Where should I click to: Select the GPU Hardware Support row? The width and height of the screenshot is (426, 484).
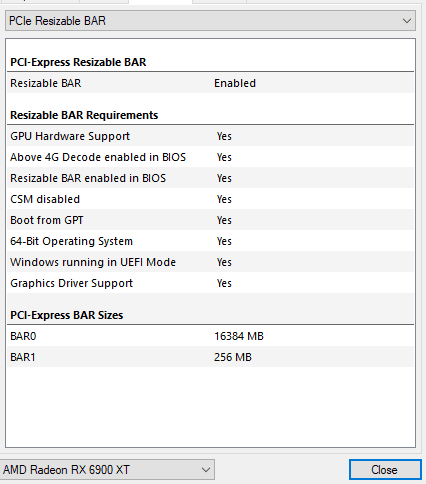(210, 136)
